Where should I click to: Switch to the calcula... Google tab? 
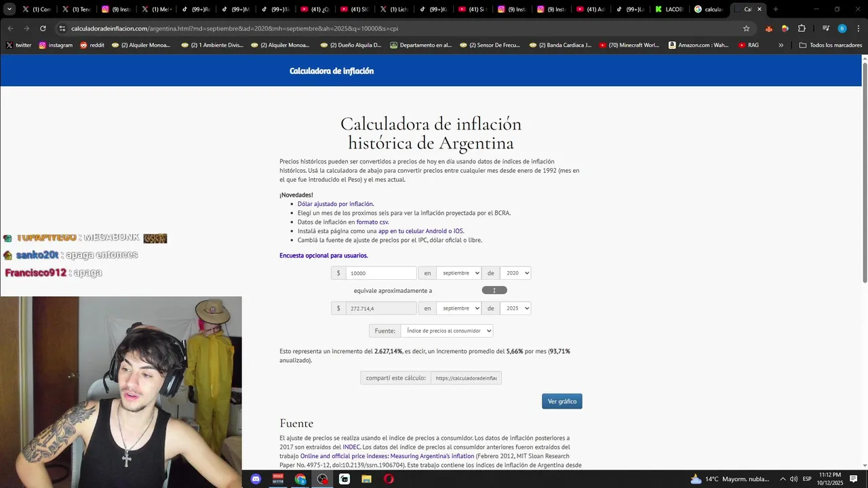(709, 9)
